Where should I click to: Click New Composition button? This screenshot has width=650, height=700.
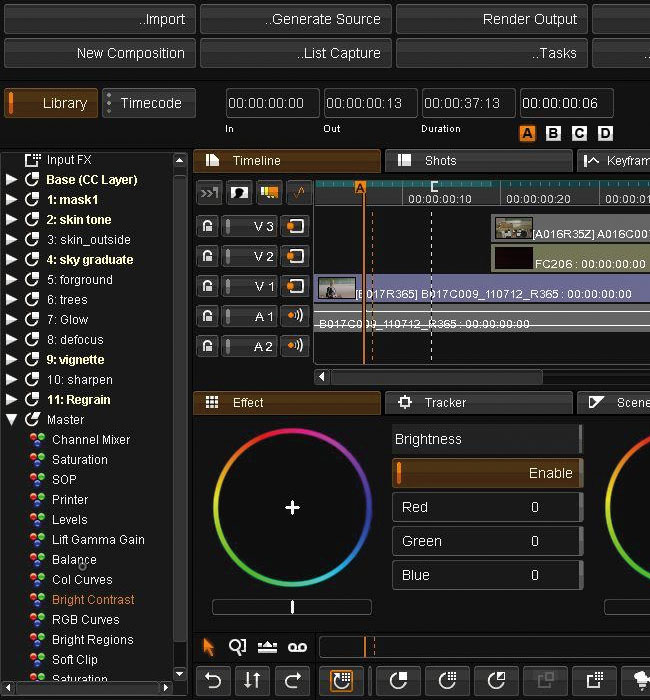pyautogui.click(x=100, y=53)
